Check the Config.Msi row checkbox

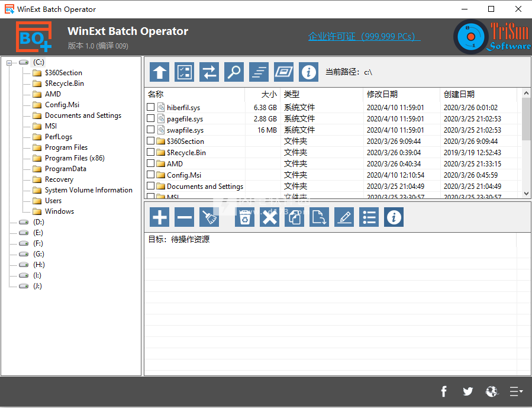(151, 175)
